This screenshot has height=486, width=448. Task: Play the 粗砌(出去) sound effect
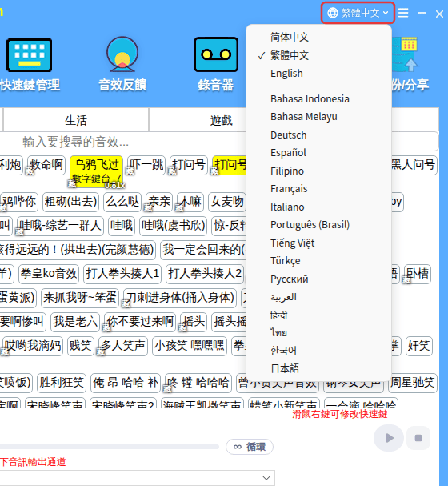click(70, 202)
